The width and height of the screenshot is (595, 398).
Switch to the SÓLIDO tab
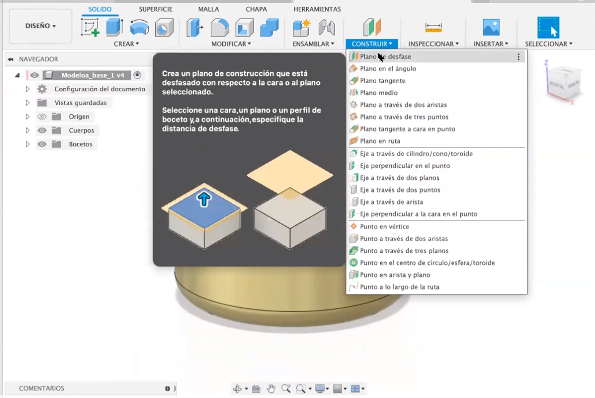(100, 9)
